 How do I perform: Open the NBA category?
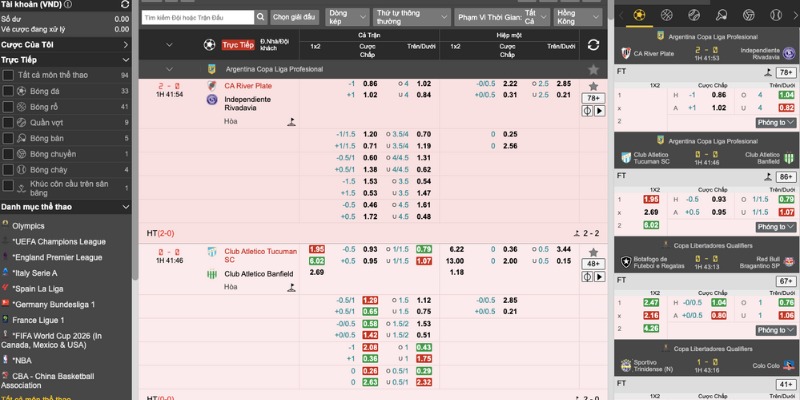coord(22,361)
